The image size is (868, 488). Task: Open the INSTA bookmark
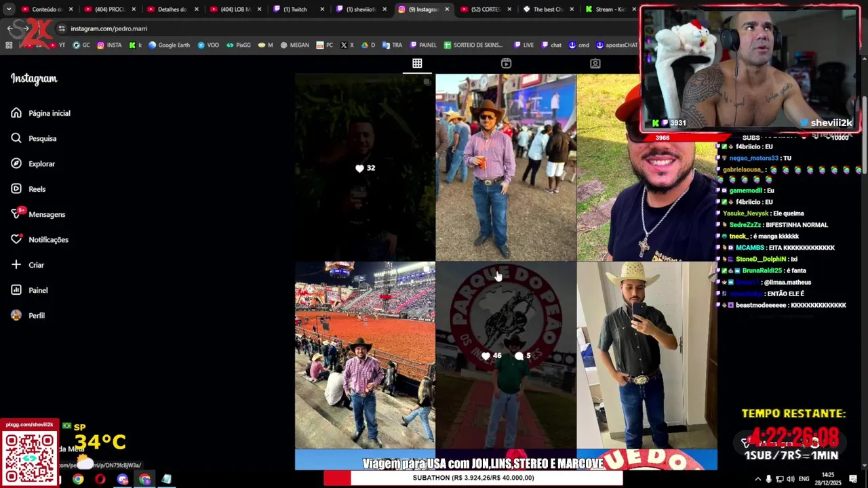(109, 45)
